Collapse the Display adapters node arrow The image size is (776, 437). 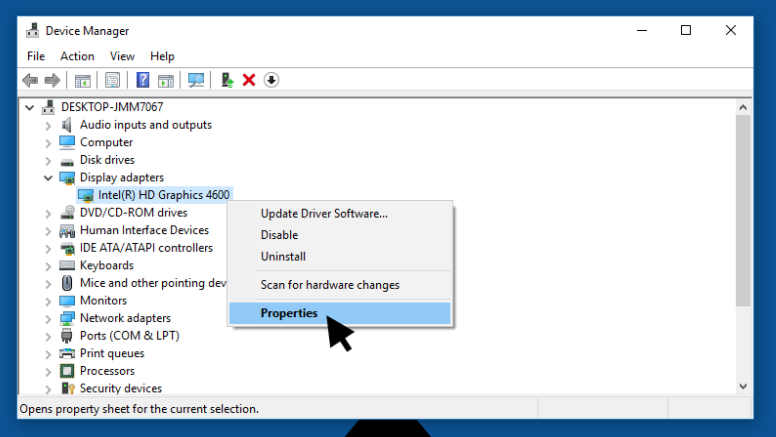tap(48, 178)
